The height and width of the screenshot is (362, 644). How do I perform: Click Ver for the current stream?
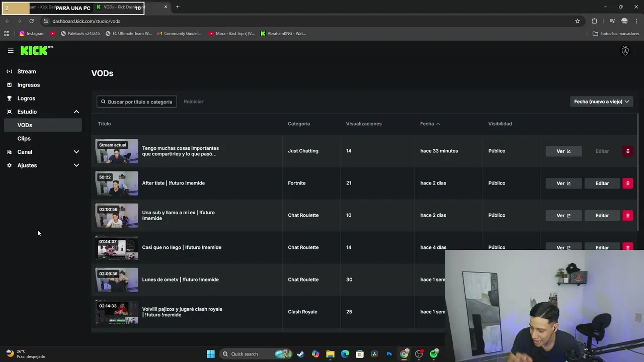pyautogui.click(x=563, y=151)
